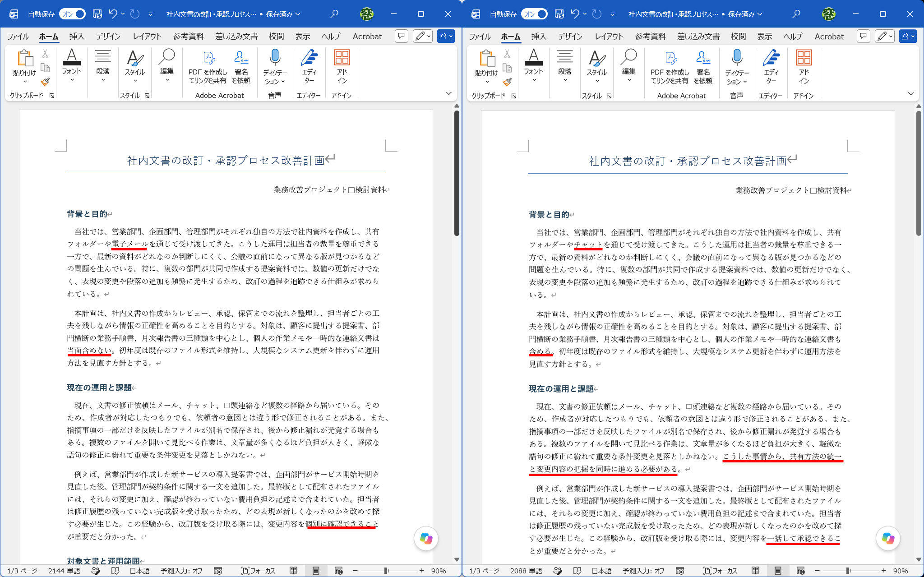Click the Undo arrow in left window title bar

113,14
